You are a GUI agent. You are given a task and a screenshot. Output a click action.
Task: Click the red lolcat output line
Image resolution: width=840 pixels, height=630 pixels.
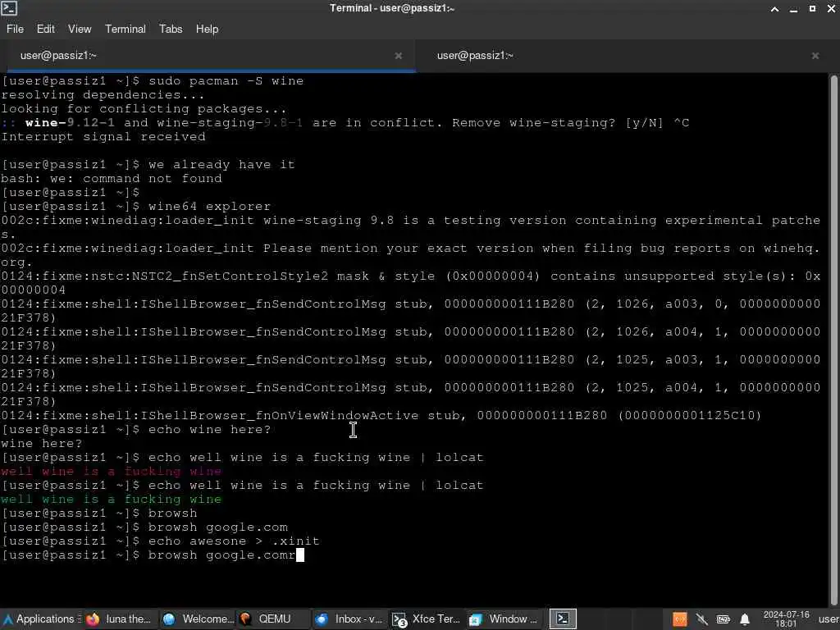112,472
